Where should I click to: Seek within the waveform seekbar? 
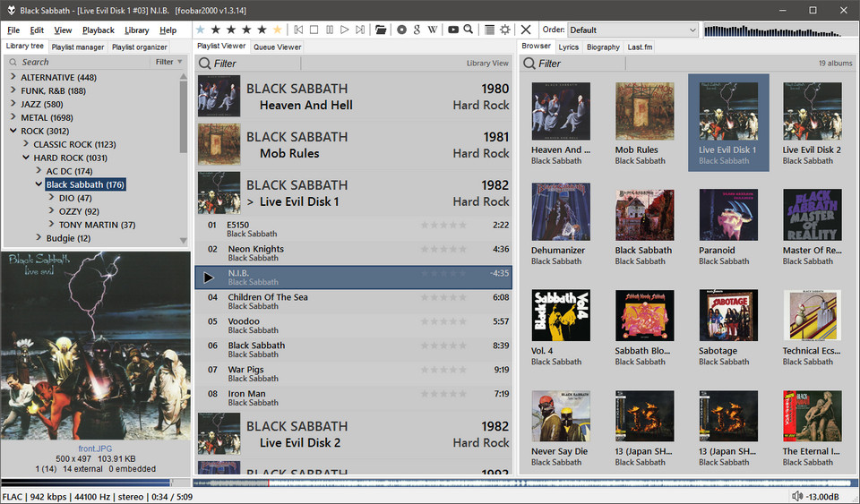pos(526,483)
